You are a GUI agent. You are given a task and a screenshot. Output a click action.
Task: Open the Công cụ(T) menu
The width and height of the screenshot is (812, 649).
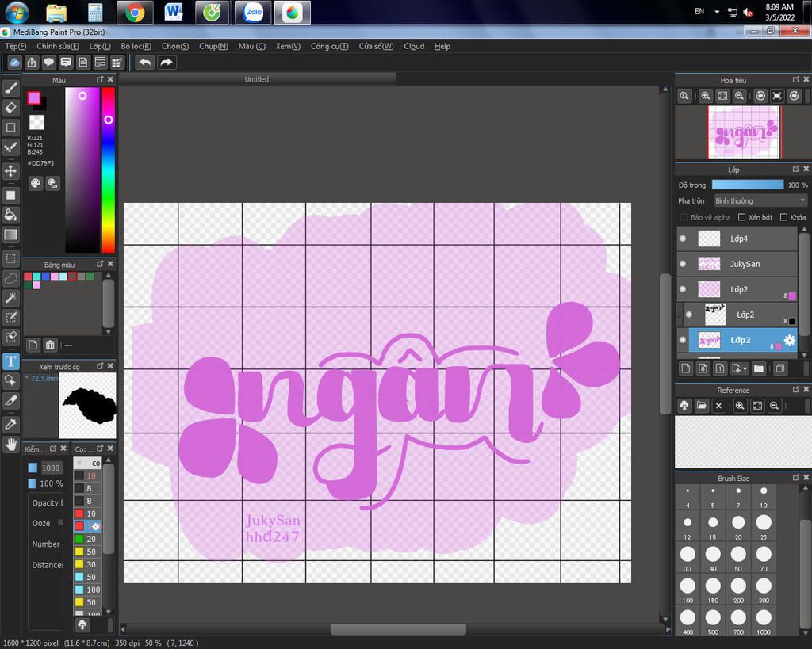(x=329, y=46)
